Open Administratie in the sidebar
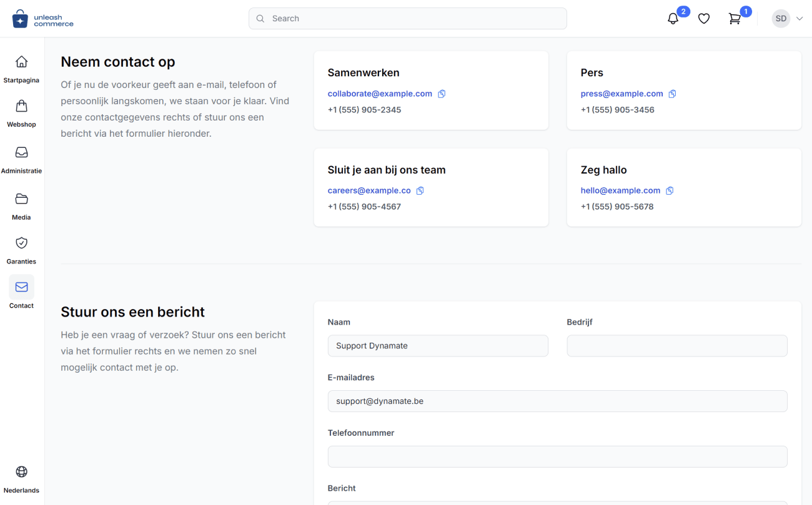 pos(21,159)
